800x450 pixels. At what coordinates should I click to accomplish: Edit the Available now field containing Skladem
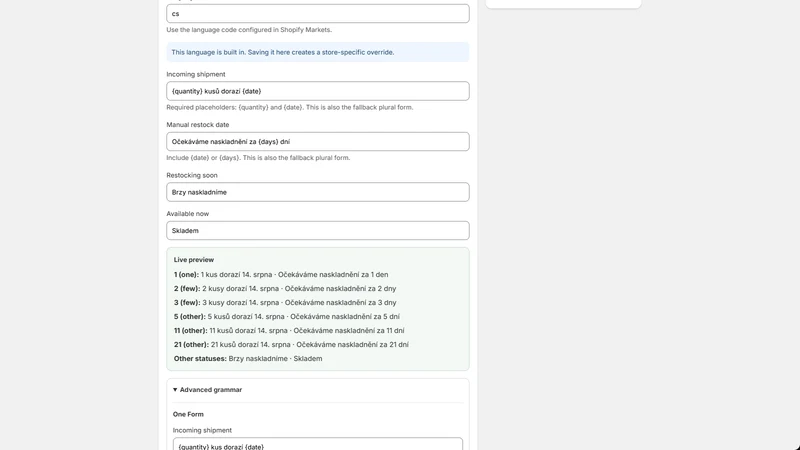[317, 231]
